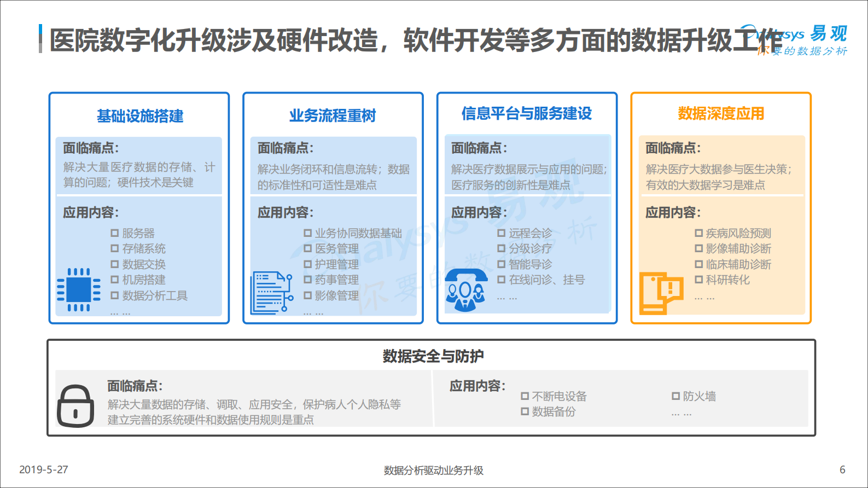Image resolution: width=868 pixels, height=488 pixels.
Task: Tick the 数据分析工具 checkbox bullet
Action: tap(115, 295)
